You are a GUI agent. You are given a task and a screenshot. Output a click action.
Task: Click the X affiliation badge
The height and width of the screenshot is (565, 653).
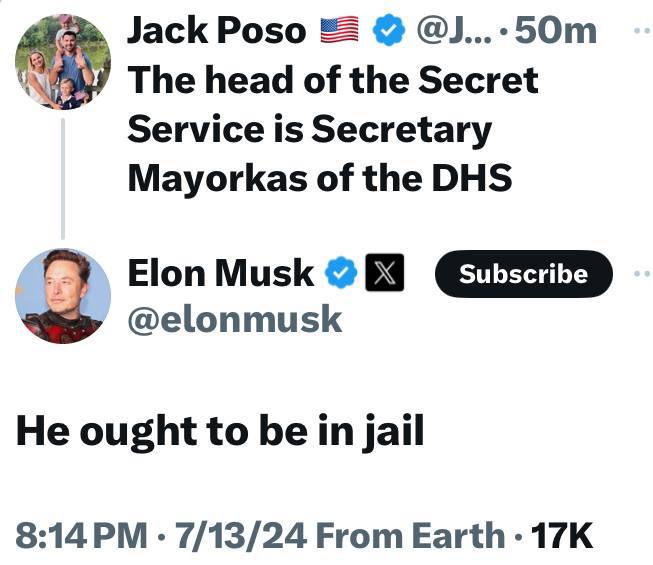[385, 273]
